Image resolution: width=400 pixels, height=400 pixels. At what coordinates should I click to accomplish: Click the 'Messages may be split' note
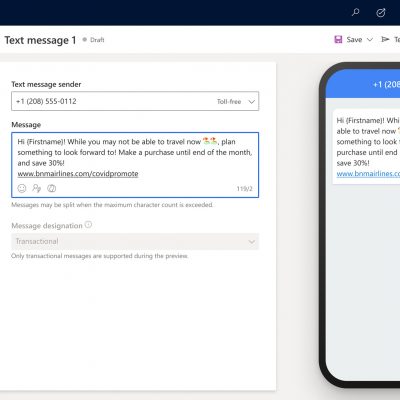click(x=112, y=205)
